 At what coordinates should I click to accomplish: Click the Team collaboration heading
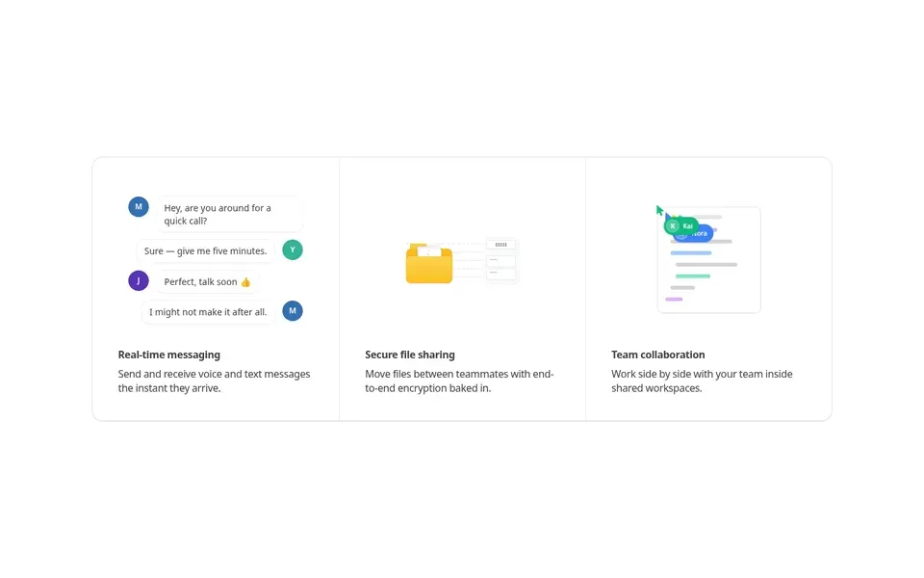(657, 355)
